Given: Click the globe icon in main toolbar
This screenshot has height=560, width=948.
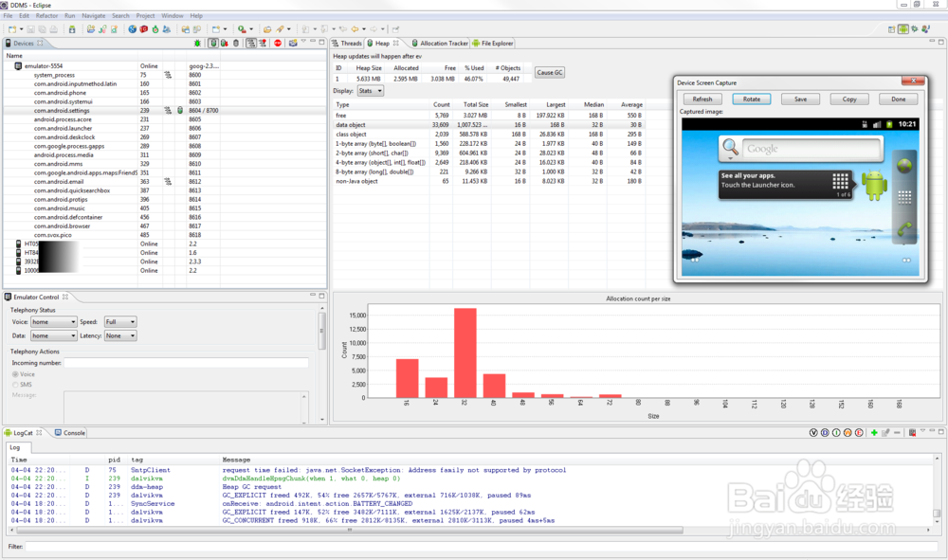Looking at the screenshot, I should pyautogui.click(x=133, y=29).
